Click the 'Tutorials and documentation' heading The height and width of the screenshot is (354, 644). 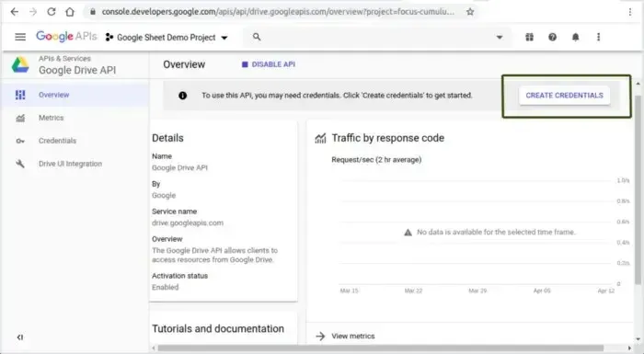(x=218, y=329)
